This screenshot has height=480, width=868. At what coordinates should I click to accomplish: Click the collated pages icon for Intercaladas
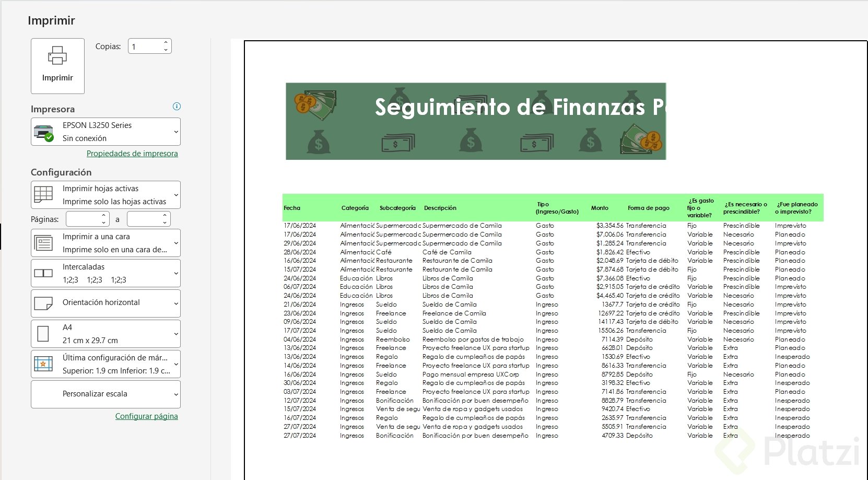pos(43,273)
